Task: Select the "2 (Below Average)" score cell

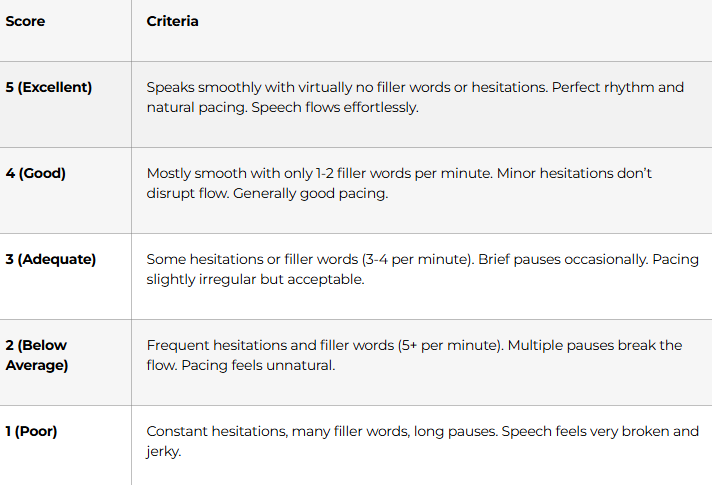Action: [38, 355]
